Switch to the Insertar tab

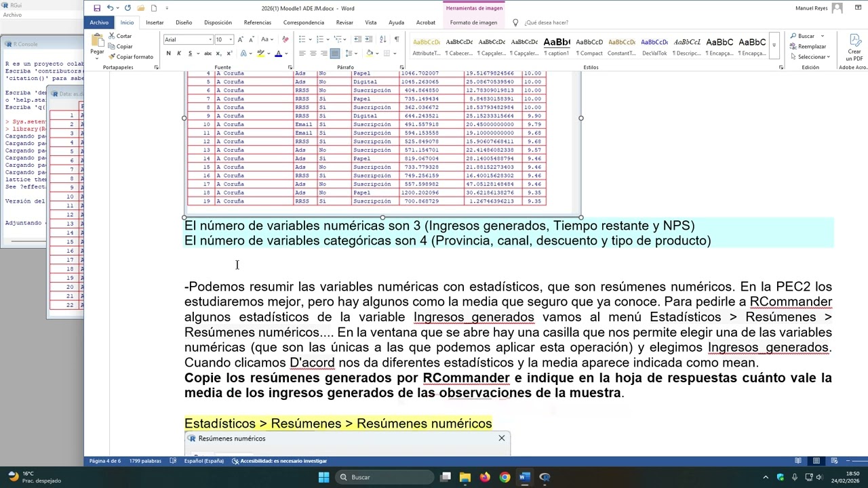click(x=155, y=22)
